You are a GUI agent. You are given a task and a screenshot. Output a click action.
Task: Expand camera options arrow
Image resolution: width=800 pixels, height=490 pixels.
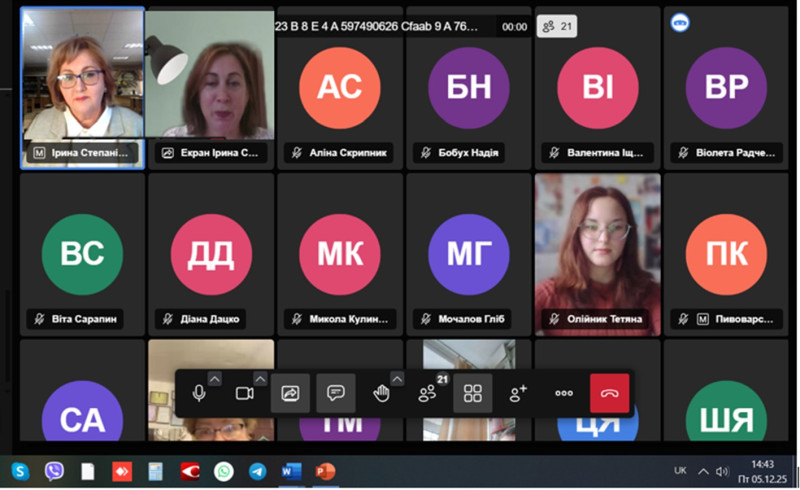pyautogui.click(x=261, y=378)
